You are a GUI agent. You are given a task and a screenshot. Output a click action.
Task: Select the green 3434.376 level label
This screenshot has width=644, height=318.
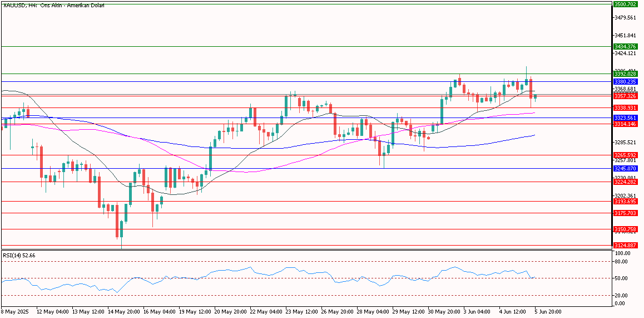(625, 46)
